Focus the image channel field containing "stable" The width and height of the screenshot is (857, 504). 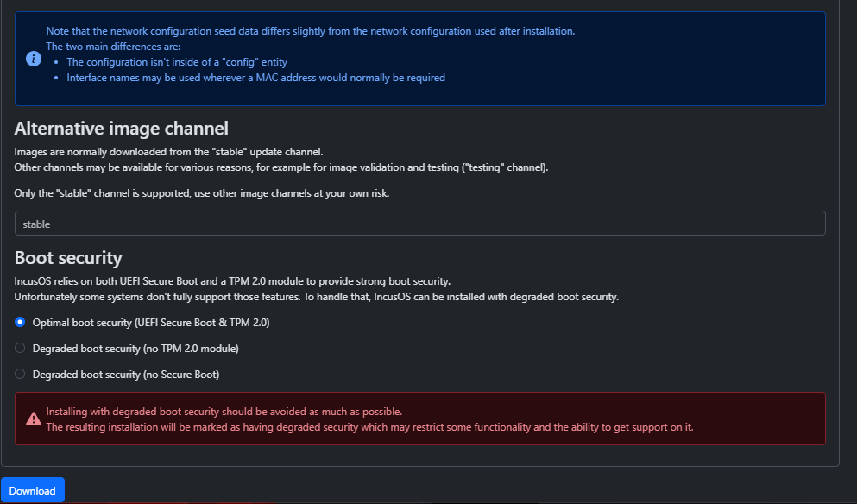tap(419, 224)
